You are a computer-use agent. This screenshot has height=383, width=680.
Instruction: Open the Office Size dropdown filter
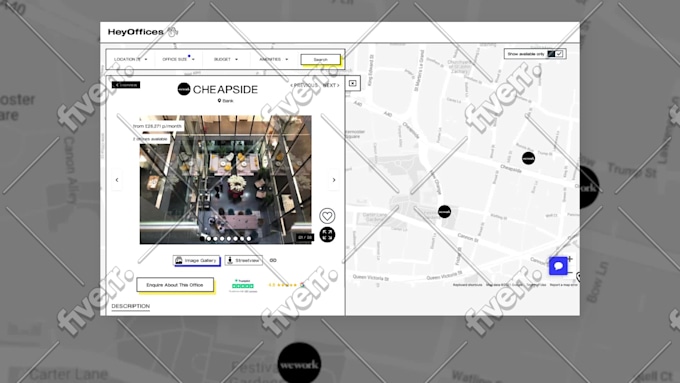[178, 59]
